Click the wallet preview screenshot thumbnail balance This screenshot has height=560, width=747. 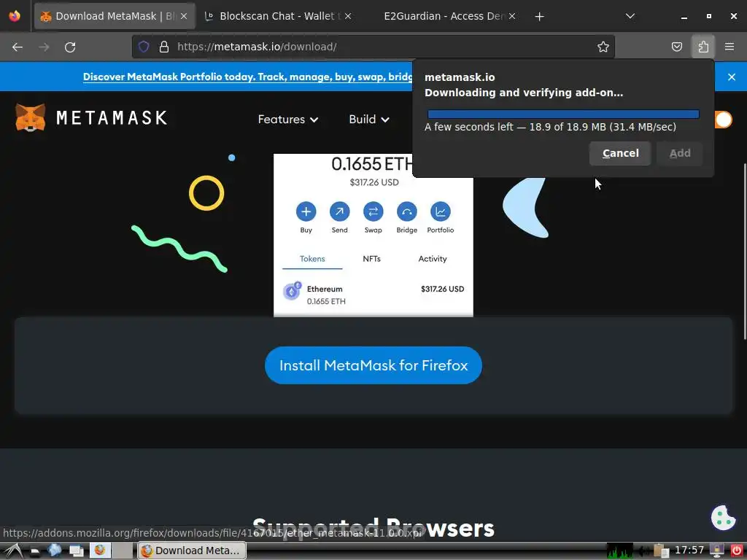(371, 164)
